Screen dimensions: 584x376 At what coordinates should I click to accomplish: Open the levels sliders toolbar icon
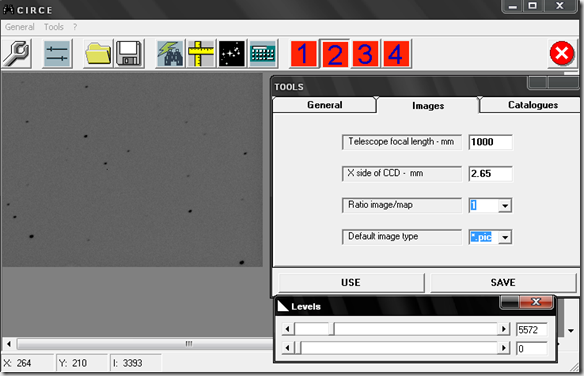(x=57, y=54)
